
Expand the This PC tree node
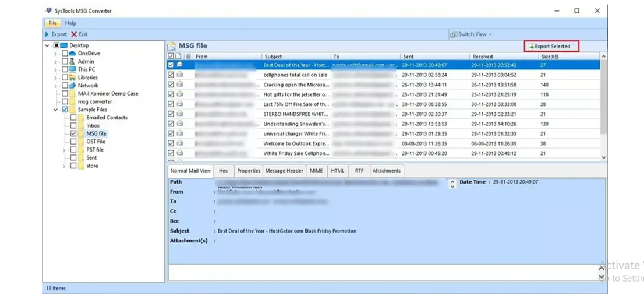pyautogui.click(x=56, y=70)
